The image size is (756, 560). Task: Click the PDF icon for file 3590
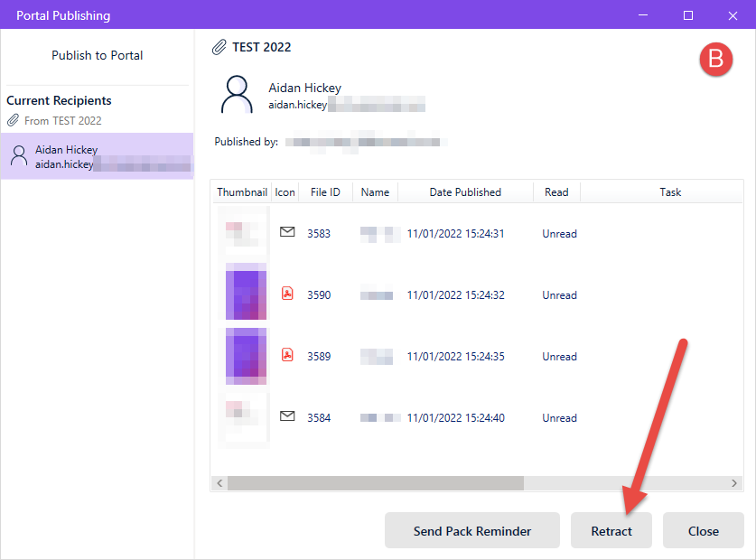coord(287,294)
